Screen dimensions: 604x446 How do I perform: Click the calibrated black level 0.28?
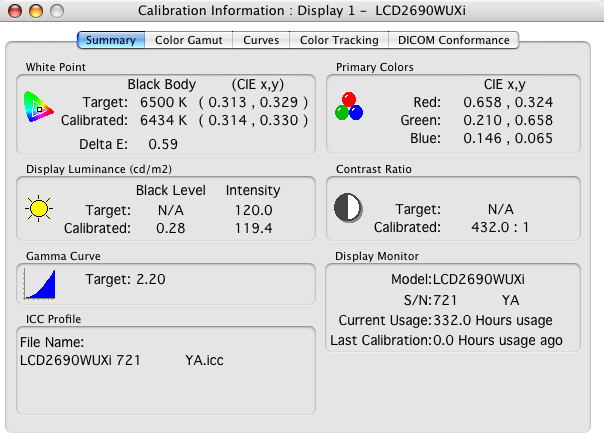[x=171, y=228]
